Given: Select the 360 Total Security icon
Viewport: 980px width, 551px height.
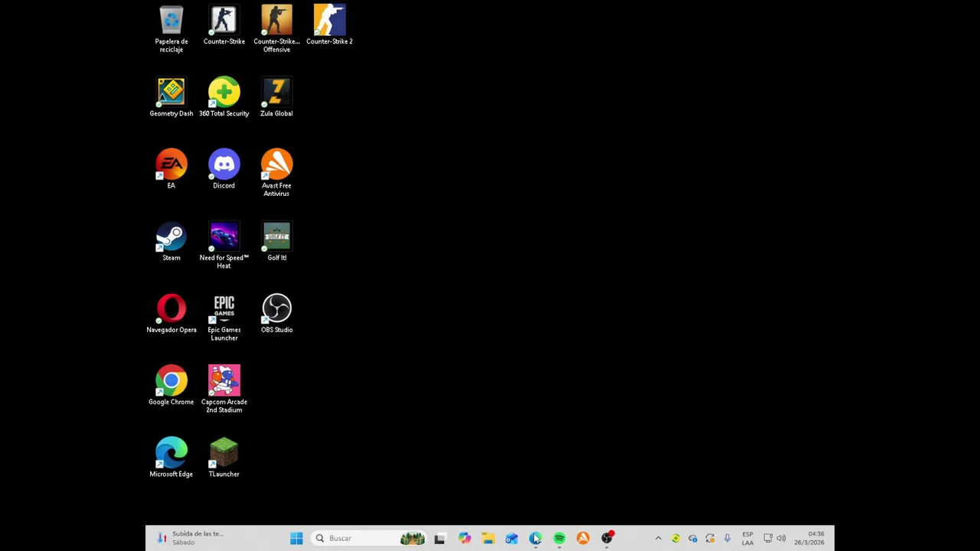Looking at the screenshot, I should (224, 97).
